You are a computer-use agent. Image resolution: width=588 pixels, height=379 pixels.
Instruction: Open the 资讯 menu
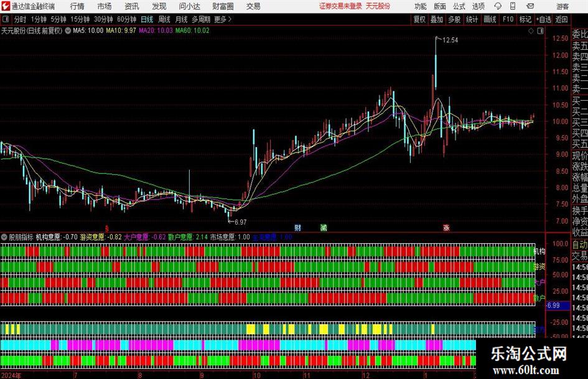[132, 6]
